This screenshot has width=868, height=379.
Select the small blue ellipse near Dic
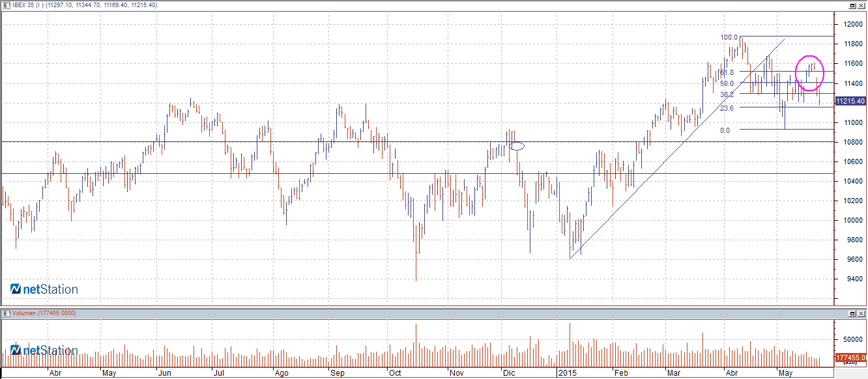517,146
